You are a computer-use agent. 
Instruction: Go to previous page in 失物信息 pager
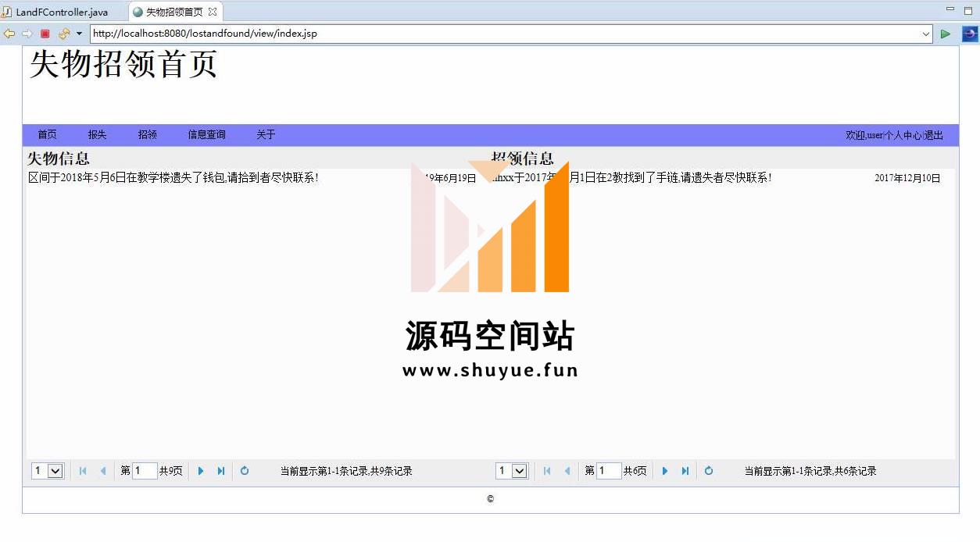coord(102,471)
